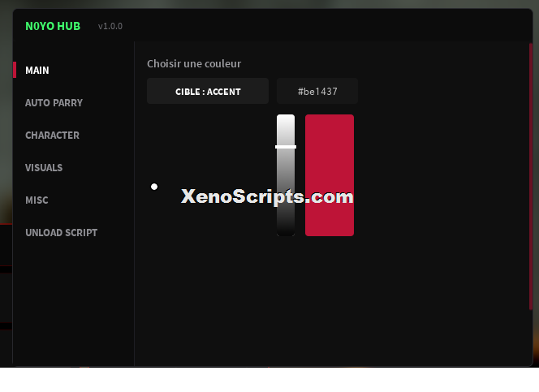Image resolution: width=539 pixels, height=392 pixels.
Task: Click the Choisir une couleur heading
Action: (194, 64)
